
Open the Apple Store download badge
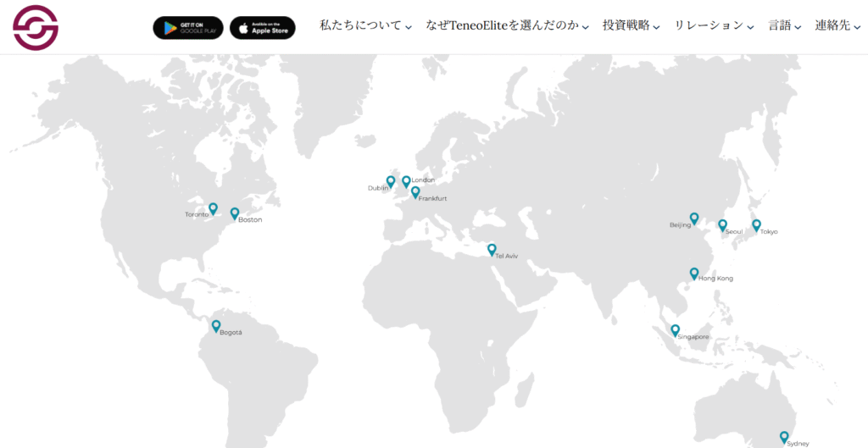[x=263, y=28]
